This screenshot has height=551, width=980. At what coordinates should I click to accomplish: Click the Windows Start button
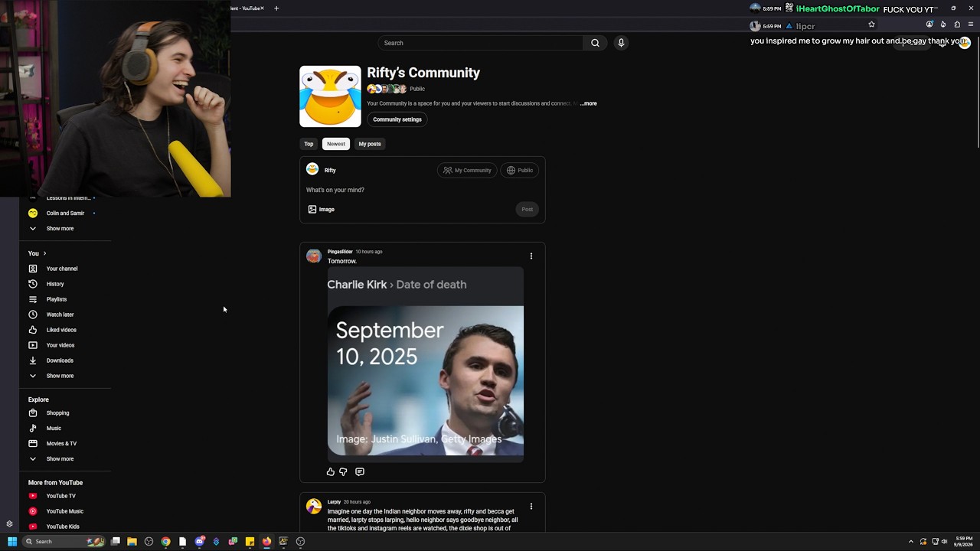coord(12,542)
